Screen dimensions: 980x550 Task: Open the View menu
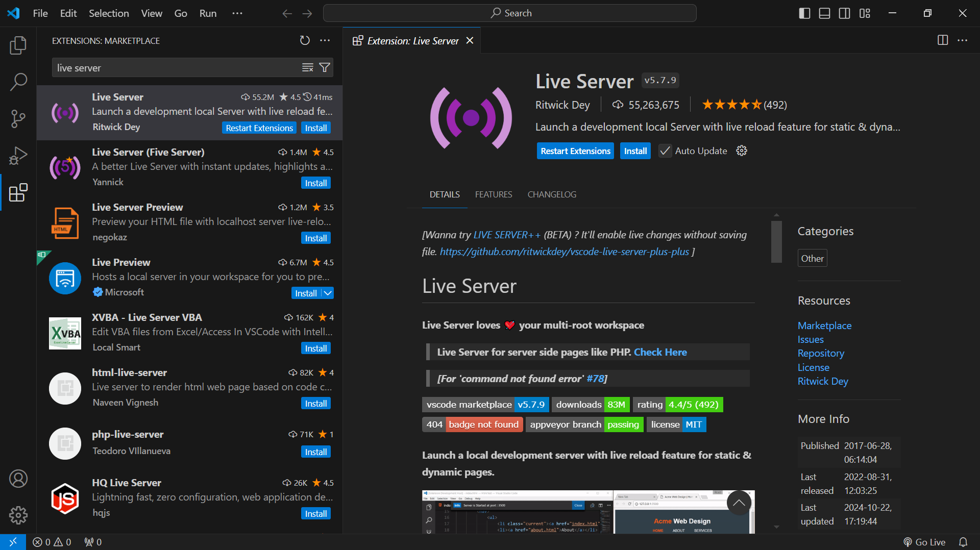point(152,13)
